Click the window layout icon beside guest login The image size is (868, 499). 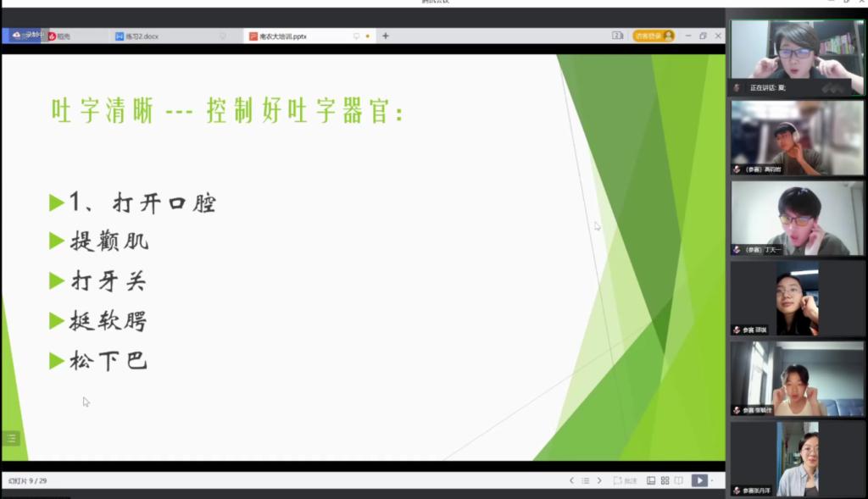click(x=617, y=36)
